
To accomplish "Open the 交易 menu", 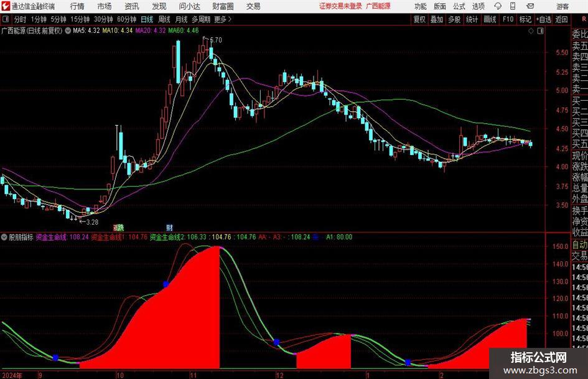I will (x=253, y=6).
